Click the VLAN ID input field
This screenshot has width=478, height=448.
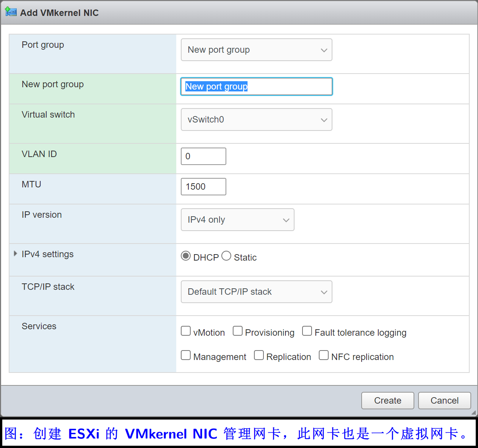[x=203, y=156]
